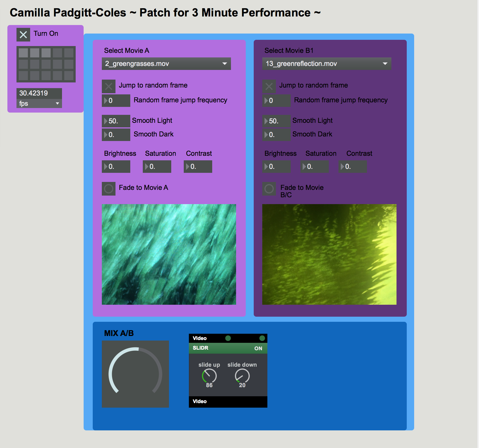Click the Movie B1 green reflection preview
Screen dimensions: 479x448
(329, 254)
